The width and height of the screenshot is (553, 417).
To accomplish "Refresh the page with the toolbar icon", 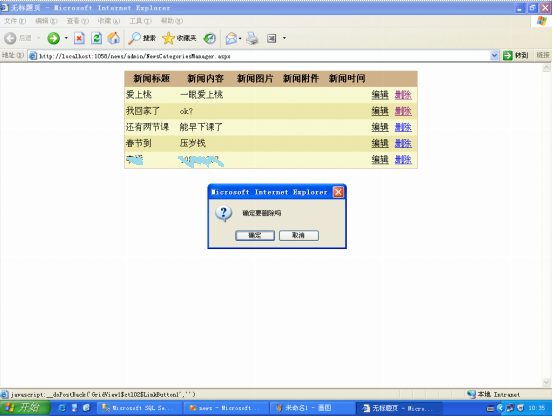I will (96, 38).
